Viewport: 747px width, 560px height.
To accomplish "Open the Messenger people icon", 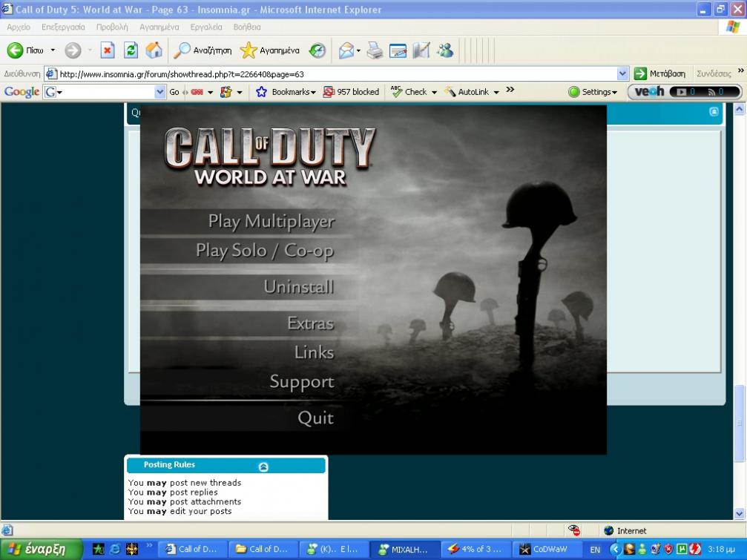I will click(445, 50).
